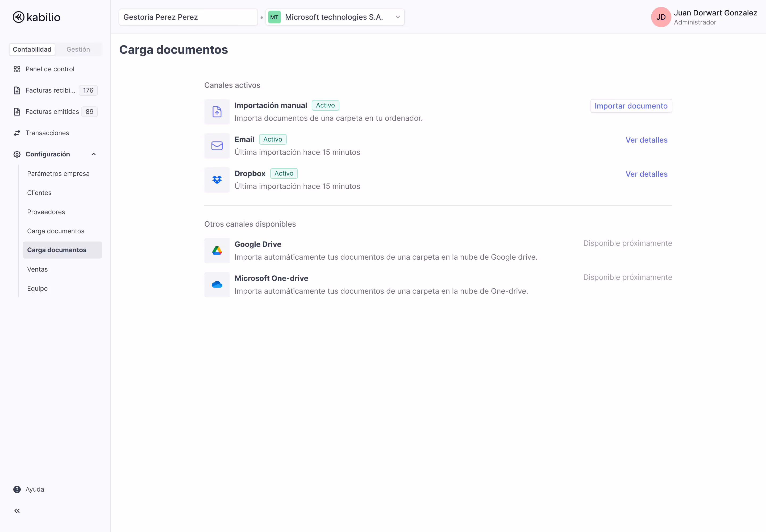Click the Google Drive icon

pos(217,251)
